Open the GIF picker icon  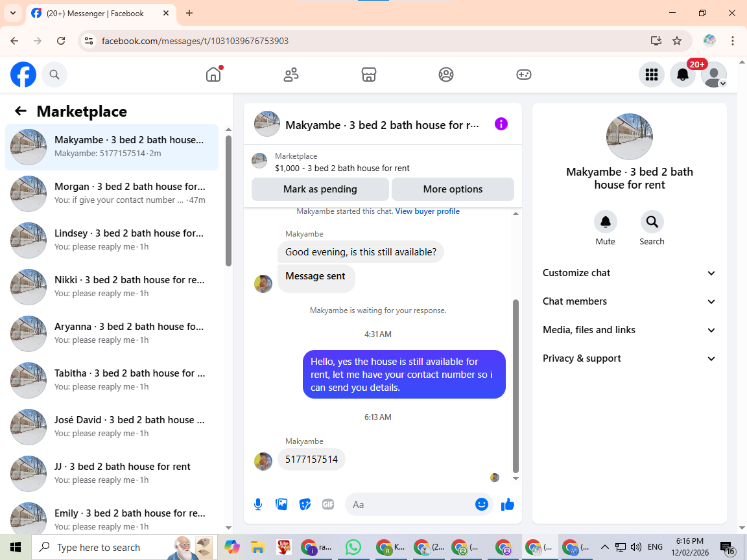(x=327, y=504)
